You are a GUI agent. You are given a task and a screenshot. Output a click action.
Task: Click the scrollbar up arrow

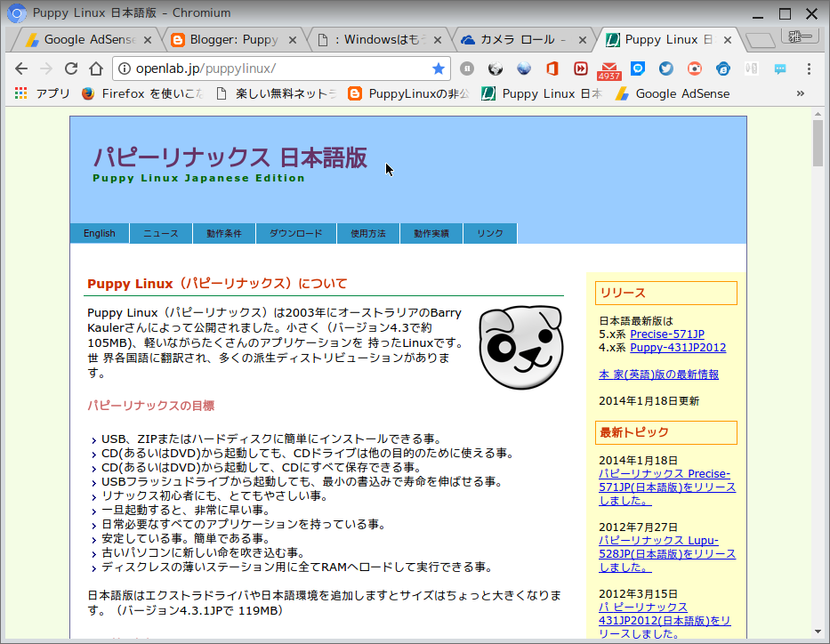pyautogui.click(x=818, y=114)
